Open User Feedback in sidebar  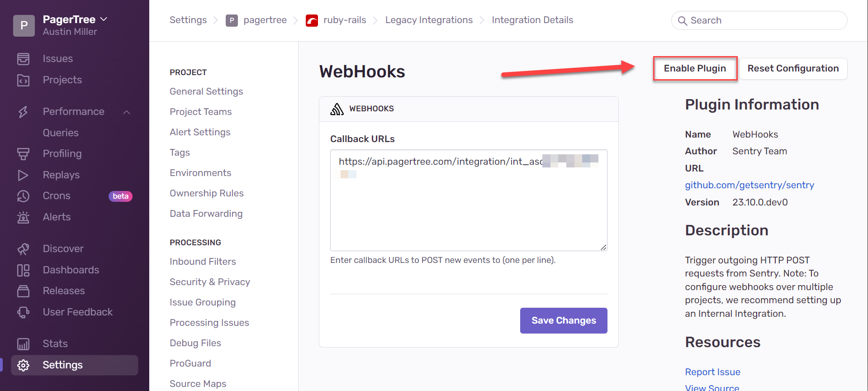click(x=78, y=312)
